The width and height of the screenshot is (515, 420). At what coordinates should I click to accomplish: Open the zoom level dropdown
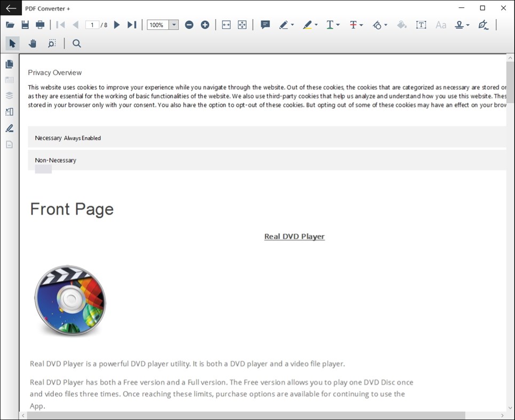[175, 25]
